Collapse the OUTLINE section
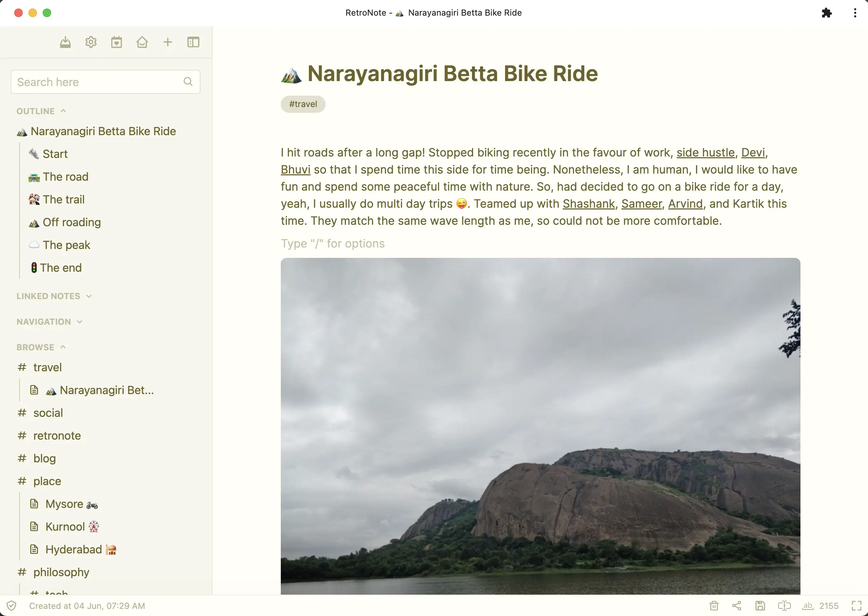Viewport: 868px width, 616px height. click(x=41, y=111)
